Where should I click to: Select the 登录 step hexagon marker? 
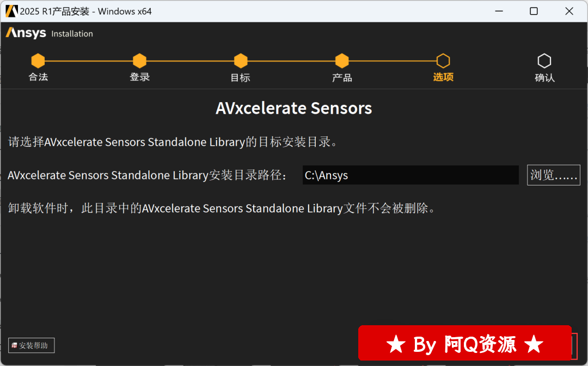(139, 61)
